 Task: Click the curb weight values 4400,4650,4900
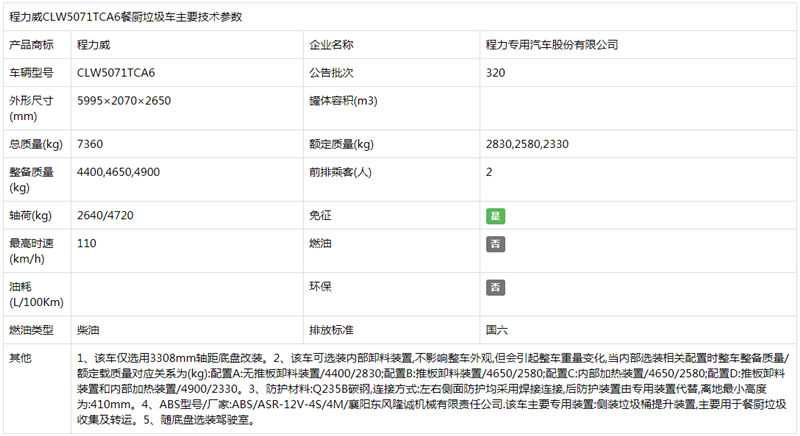pos(118,172)
